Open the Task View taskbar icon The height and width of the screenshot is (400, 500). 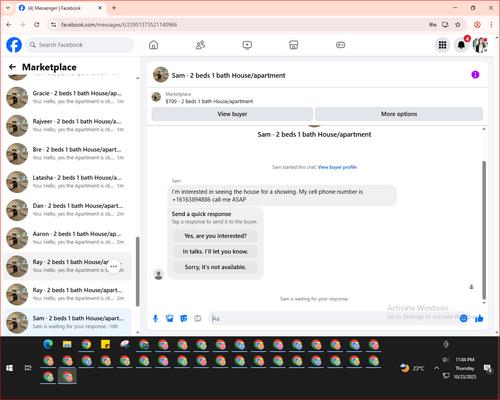pyautogui.click(x=28, y=368)
